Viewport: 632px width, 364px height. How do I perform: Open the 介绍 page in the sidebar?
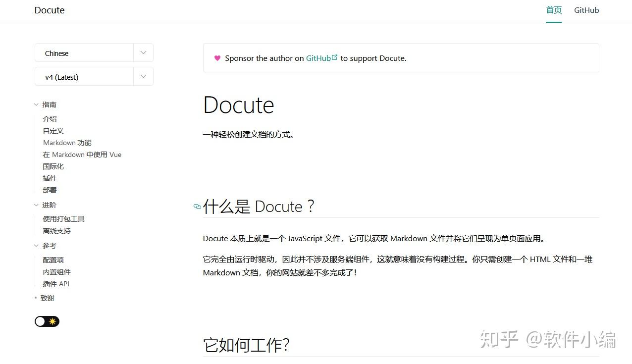(x=50, y=118)
